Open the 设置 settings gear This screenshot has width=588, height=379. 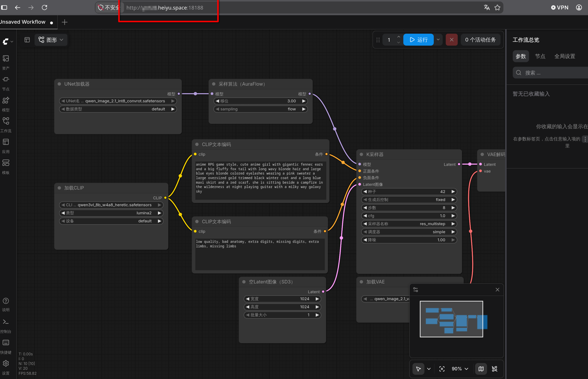point(6,368)
